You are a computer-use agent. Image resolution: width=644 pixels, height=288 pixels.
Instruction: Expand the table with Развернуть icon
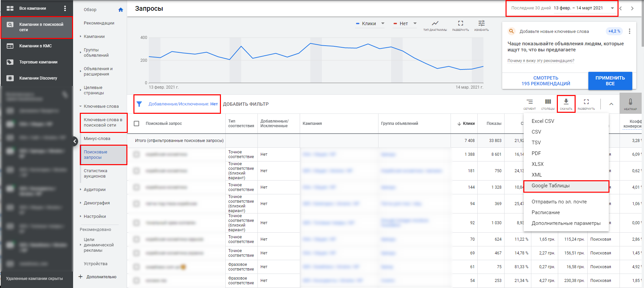click(586, 102)
